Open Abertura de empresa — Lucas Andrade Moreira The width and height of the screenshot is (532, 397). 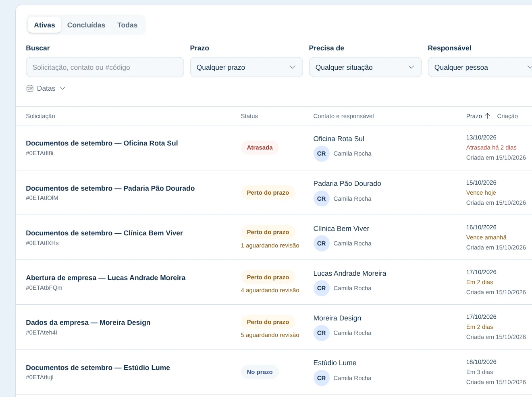tap(106, 278)
